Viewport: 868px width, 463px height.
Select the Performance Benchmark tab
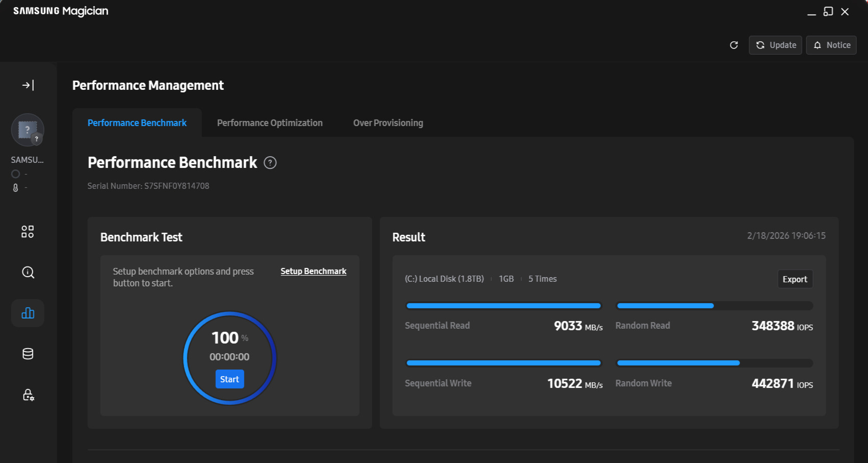pos(137,123)
